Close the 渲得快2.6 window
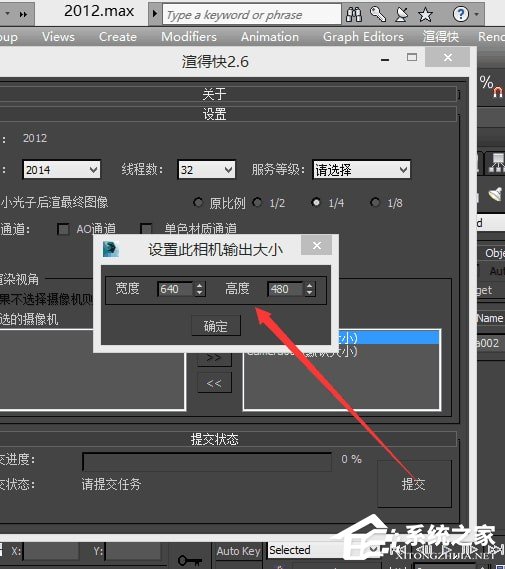The image size is (505, 569). pos(448,57)
